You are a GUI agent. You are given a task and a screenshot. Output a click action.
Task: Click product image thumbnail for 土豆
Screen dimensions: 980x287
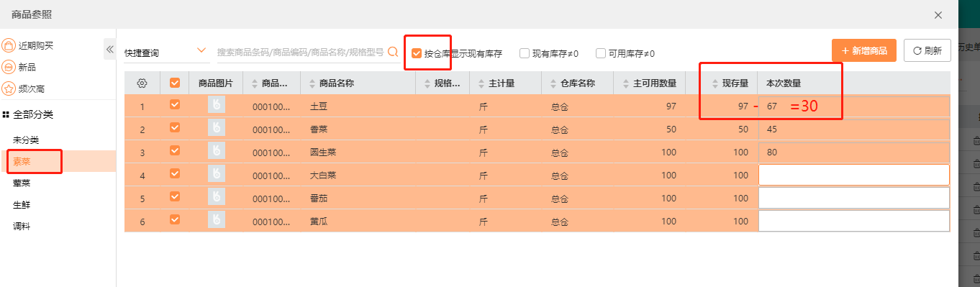(216, 105)
